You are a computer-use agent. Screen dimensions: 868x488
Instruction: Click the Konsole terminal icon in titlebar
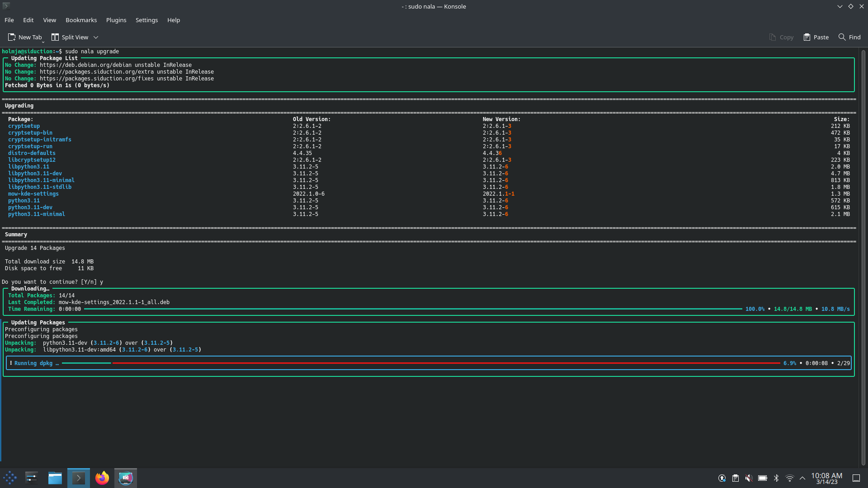[x=6, y=6]
